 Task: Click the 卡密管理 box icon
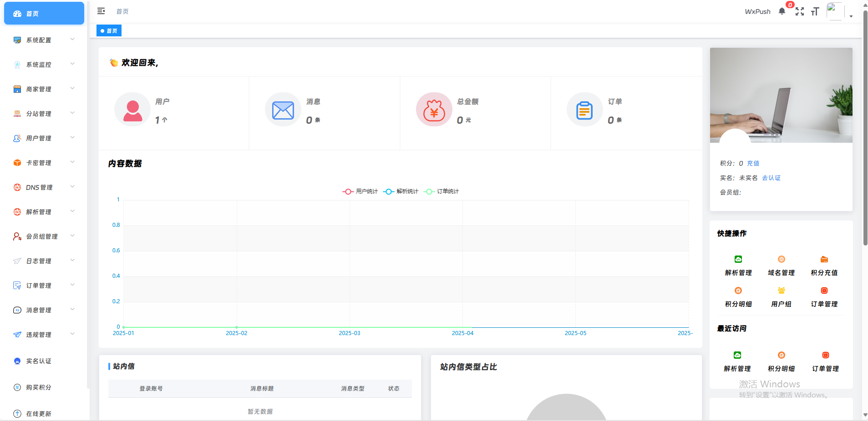coord(17,163)
